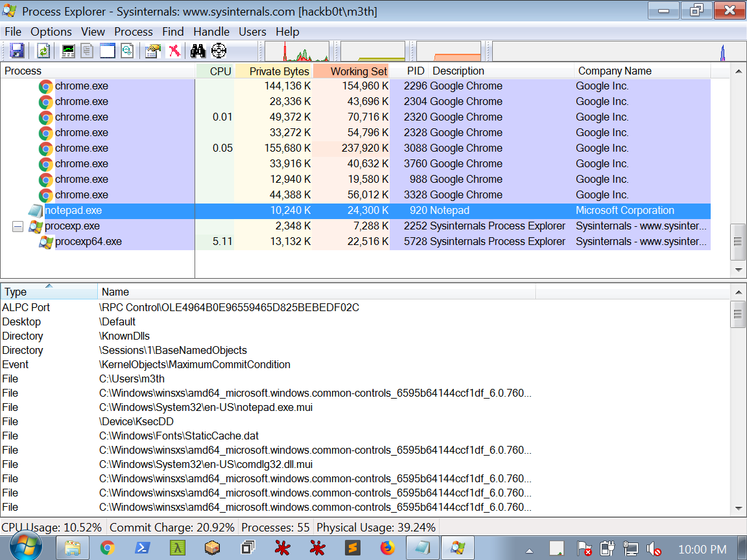Click the CPU usage history graph in the toolbar
Viewport: 747px width, 560px height.
(297, 51)
